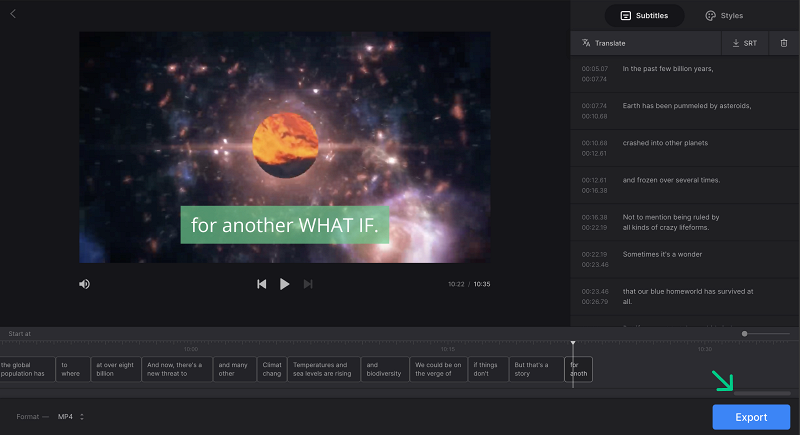Select timeline clip 'and many other'
The height and width of the screenshot is (435, 800).
point(235,369)
